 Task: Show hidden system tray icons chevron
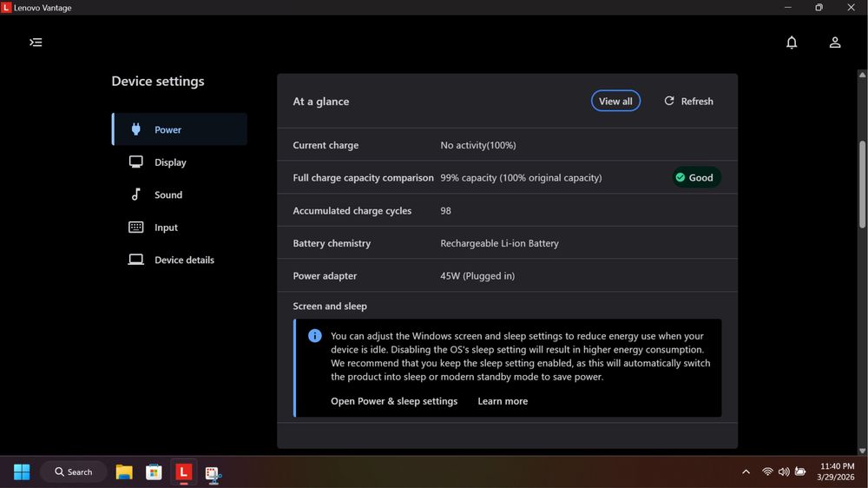(x=746, y=472)
